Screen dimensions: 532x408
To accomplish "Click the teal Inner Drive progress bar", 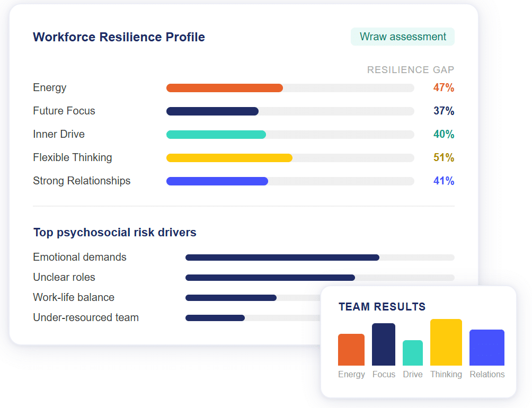I will point(216,135).
